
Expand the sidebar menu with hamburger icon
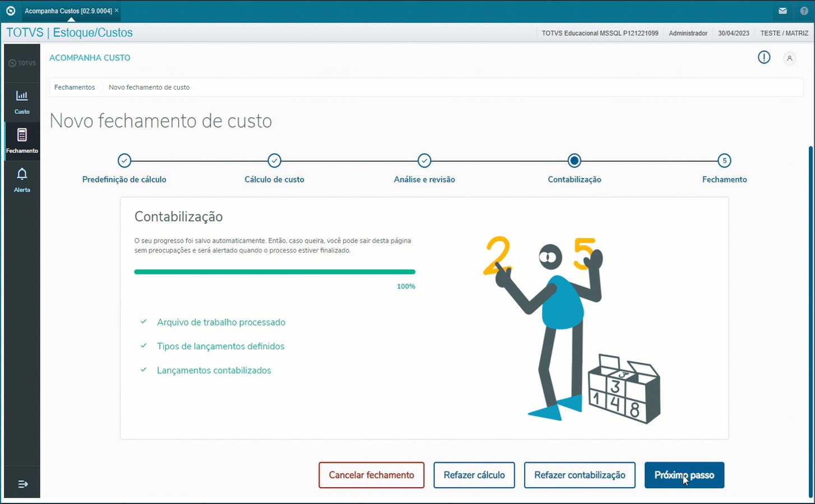23,484
